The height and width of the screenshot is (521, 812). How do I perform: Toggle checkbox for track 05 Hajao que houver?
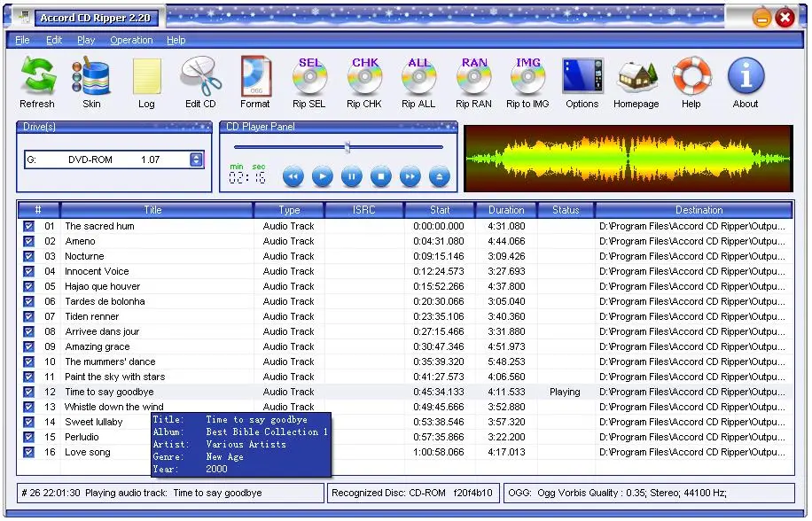click(x=28, y=286)
